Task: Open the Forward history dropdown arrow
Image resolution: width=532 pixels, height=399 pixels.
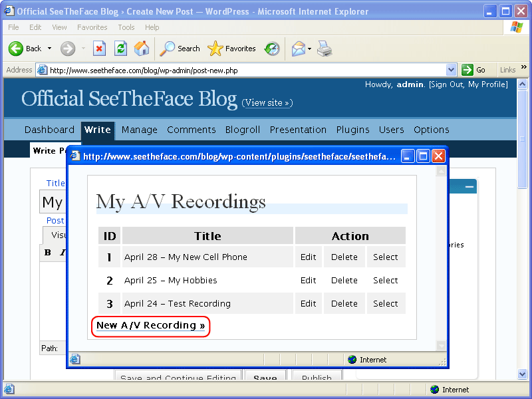Action: (84, 49)
